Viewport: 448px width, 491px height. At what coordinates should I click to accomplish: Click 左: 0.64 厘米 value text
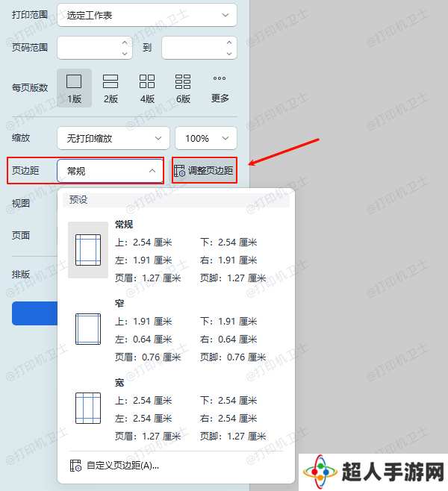click(143, 339)
